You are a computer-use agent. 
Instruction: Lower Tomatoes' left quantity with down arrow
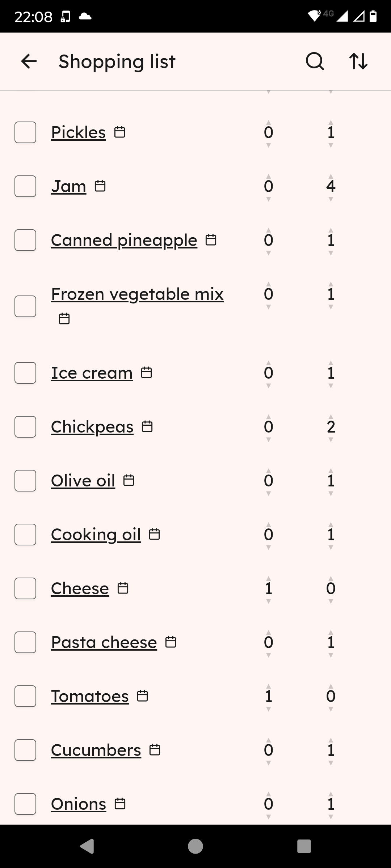pyautogui.click(x=268, y=710)
